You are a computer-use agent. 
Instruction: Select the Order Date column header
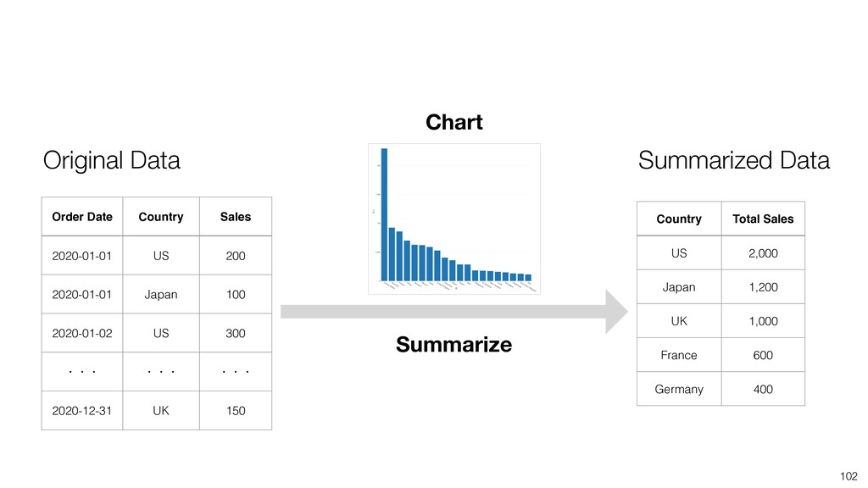coord(82,217)
